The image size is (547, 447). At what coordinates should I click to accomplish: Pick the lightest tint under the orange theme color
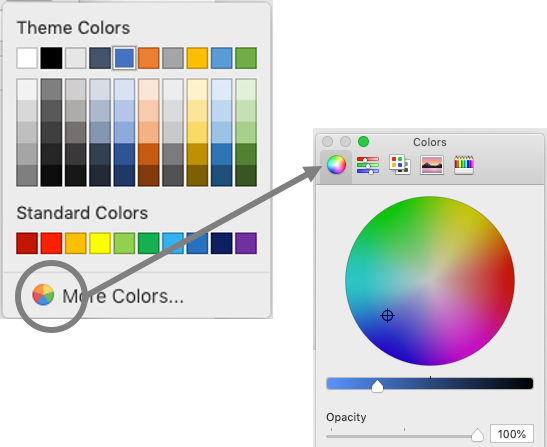click(x=149, y=90)
